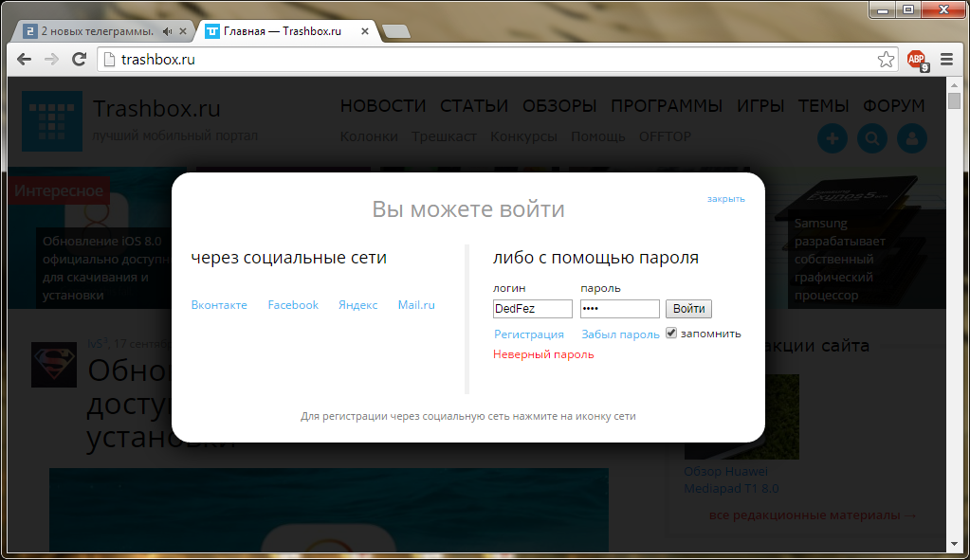Click the 'Неверный пароль' error text
Viewport: 970px width, 560px height.
point(543,354)
